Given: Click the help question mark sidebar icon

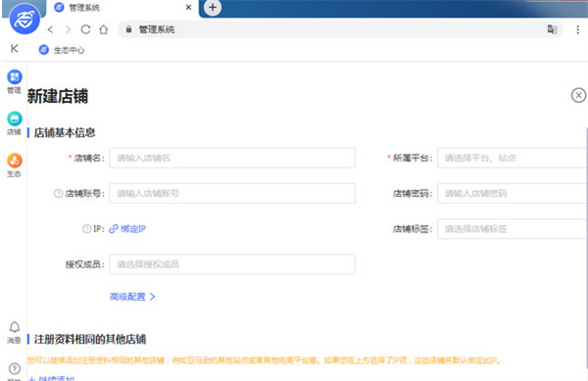Looking at the screenshot, I should click(15, 368).
